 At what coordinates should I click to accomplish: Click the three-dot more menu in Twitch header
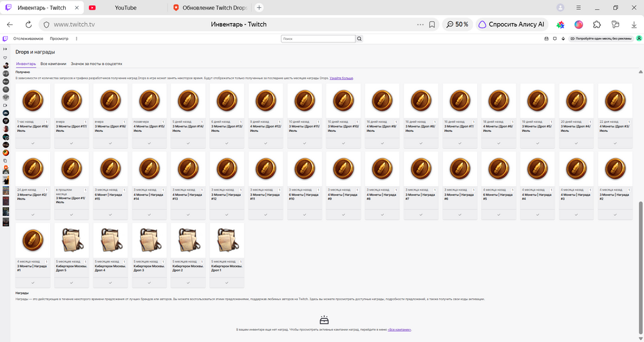pos(77,39)
